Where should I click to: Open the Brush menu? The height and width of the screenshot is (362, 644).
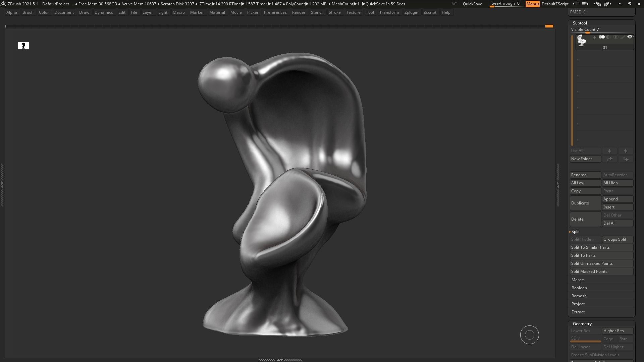28,12
